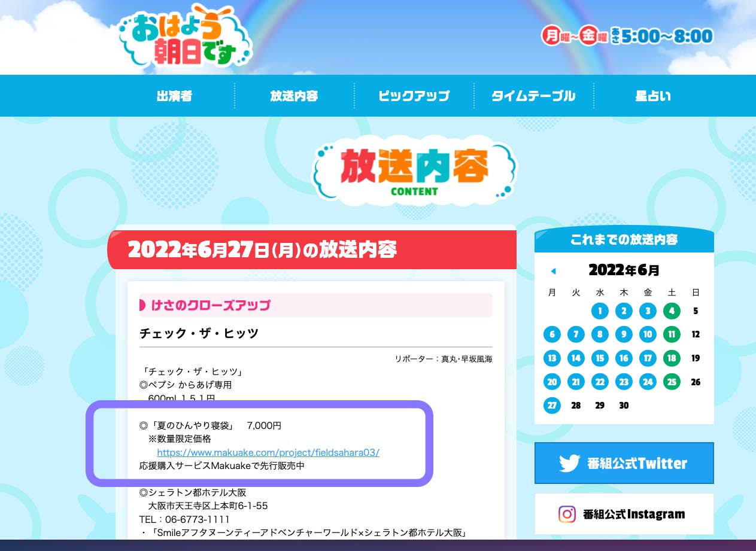Click the 番組公式Instagram button
The height and width of the screenshot is (551, 756).
[x=624, y=514]
